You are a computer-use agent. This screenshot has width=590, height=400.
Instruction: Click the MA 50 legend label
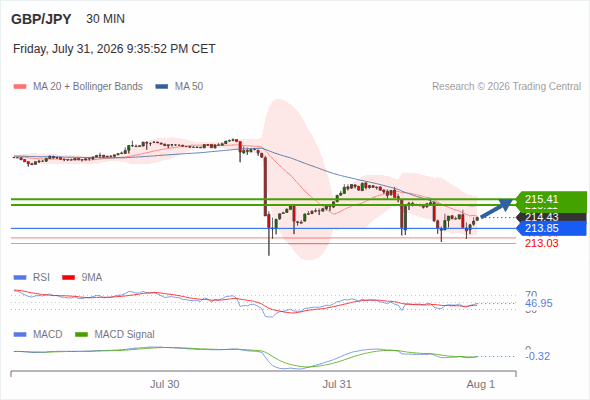tap(189, 87)
